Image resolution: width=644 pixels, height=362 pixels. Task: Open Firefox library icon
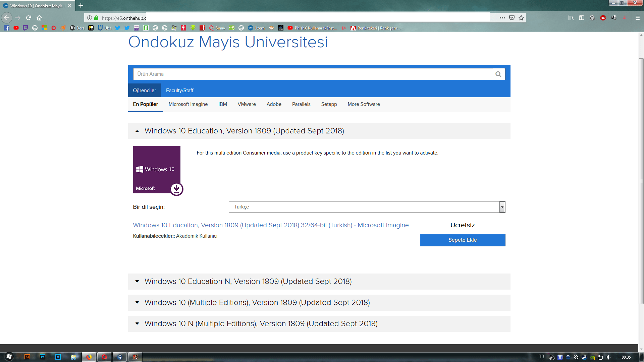point(571,18)
